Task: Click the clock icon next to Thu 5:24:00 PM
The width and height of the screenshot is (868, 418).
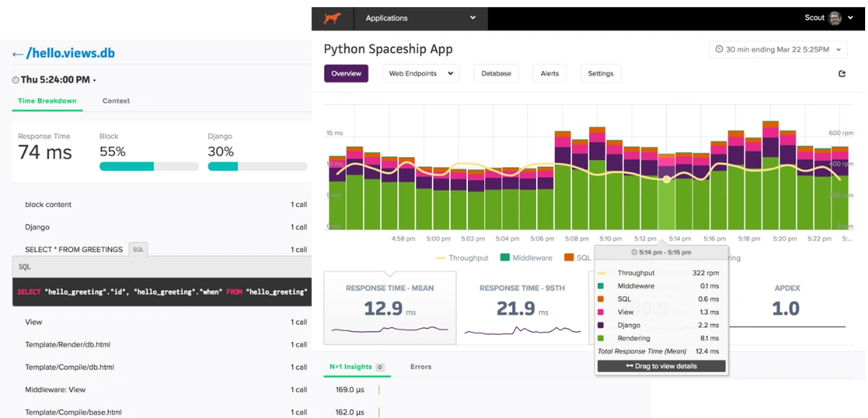Action: 16,80
